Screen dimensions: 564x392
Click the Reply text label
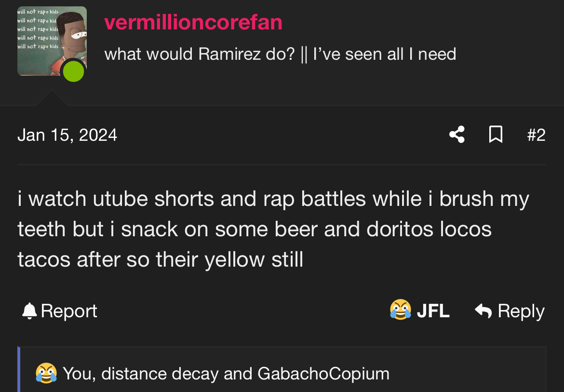tap(521, 311)
